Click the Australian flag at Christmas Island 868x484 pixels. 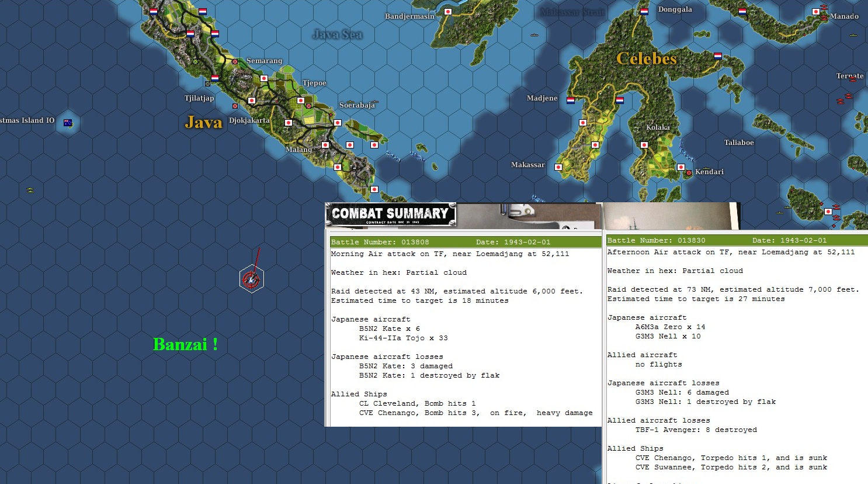68,123
